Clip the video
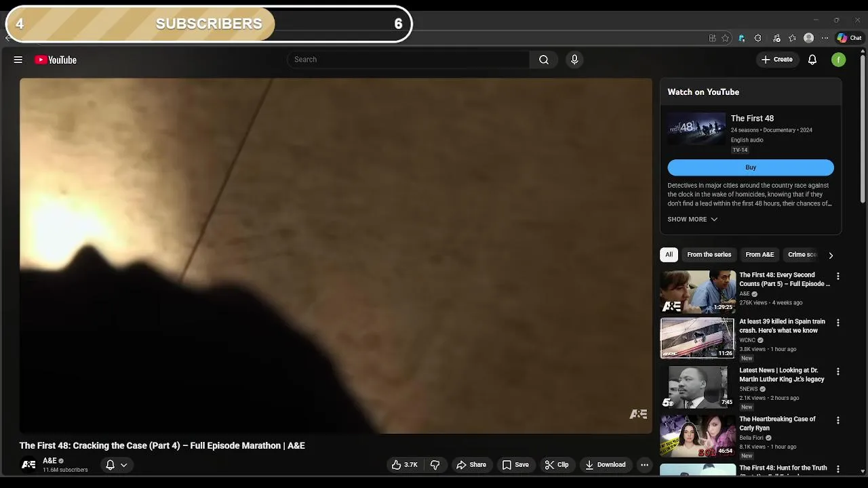Image resolution: width=868 pixels, height=488 pixels. pos(557,465)
